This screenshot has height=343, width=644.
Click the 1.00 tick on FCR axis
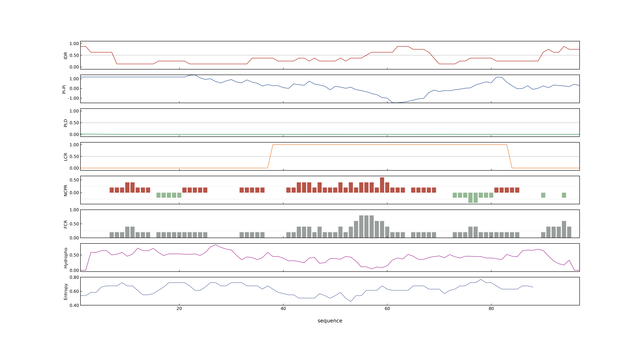click(x=74, y=210)
